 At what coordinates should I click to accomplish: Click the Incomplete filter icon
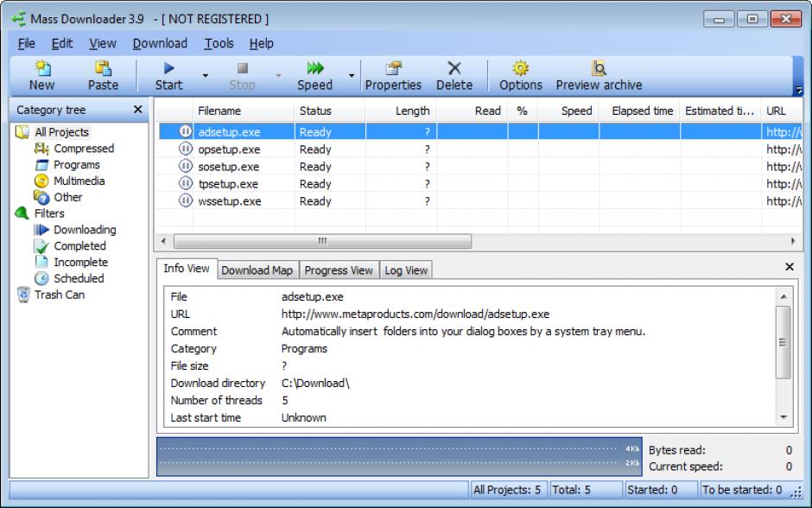pyautogui.click(x=41, y=262)
